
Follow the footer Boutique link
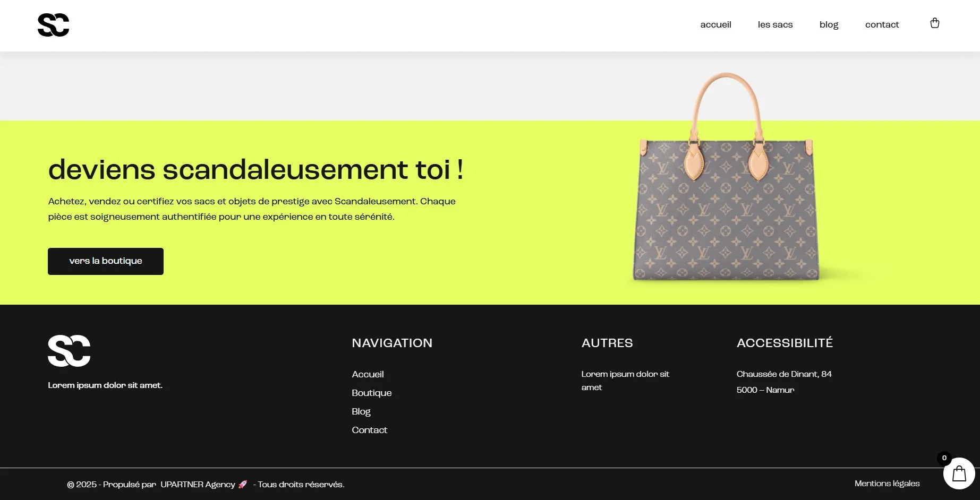pos(371,393)
